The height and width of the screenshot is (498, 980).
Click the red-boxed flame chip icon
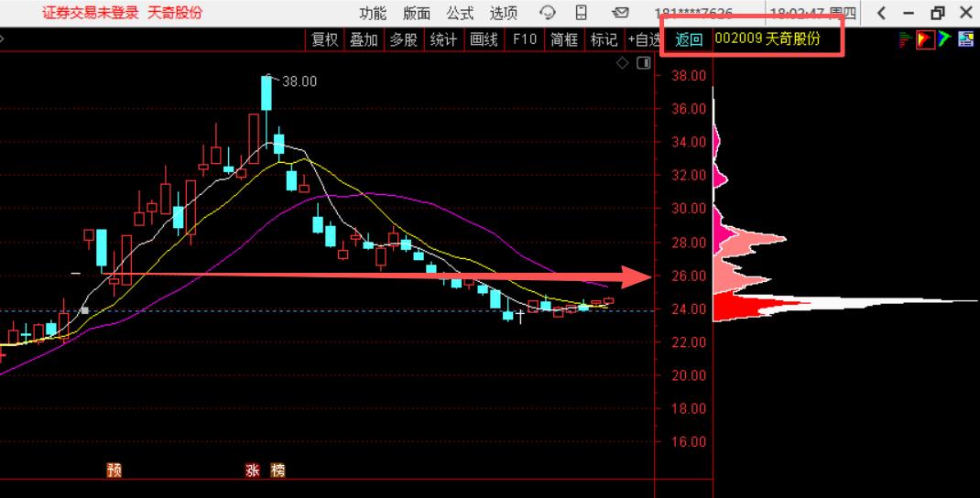point(925,39)
